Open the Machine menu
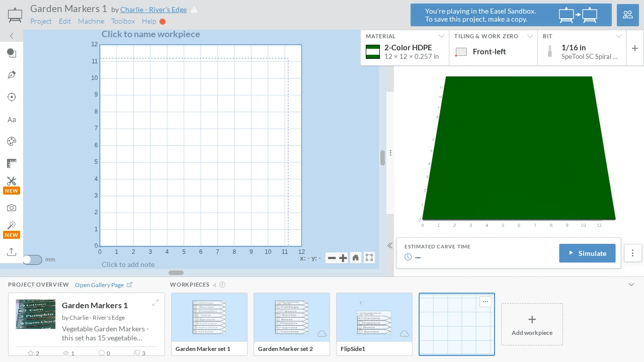This screenshot has width=644, height=362. 91,21
